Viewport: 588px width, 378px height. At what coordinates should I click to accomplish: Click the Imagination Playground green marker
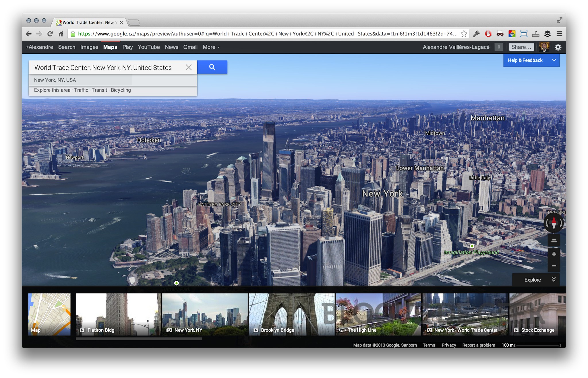point(472,246)
